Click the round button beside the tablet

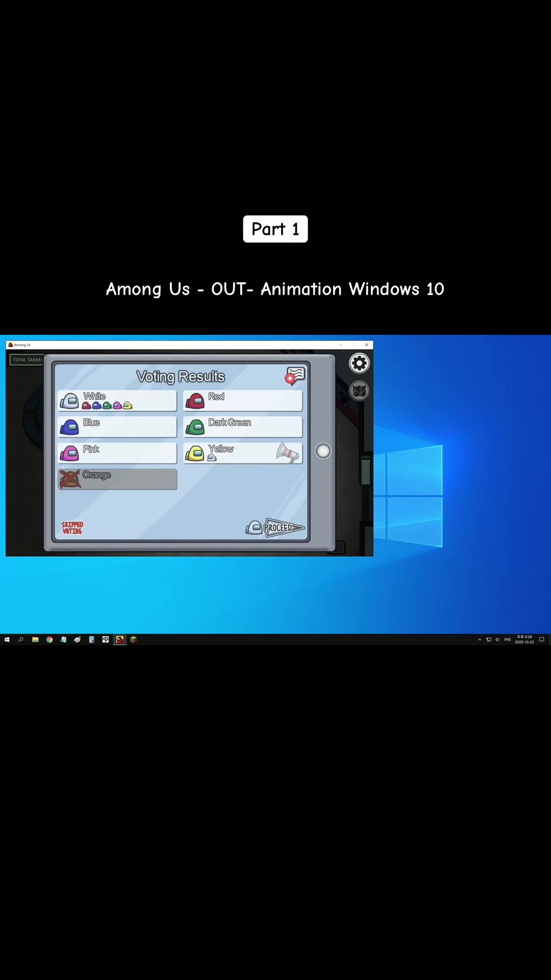pyautogui.click(x=323, y=451)
